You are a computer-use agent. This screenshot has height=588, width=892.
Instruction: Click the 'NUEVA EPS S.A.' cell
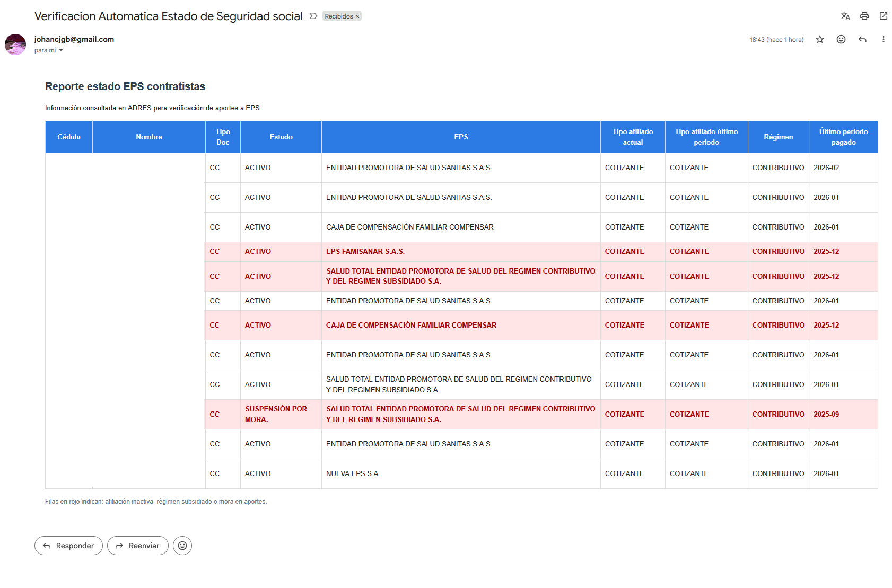353,473
